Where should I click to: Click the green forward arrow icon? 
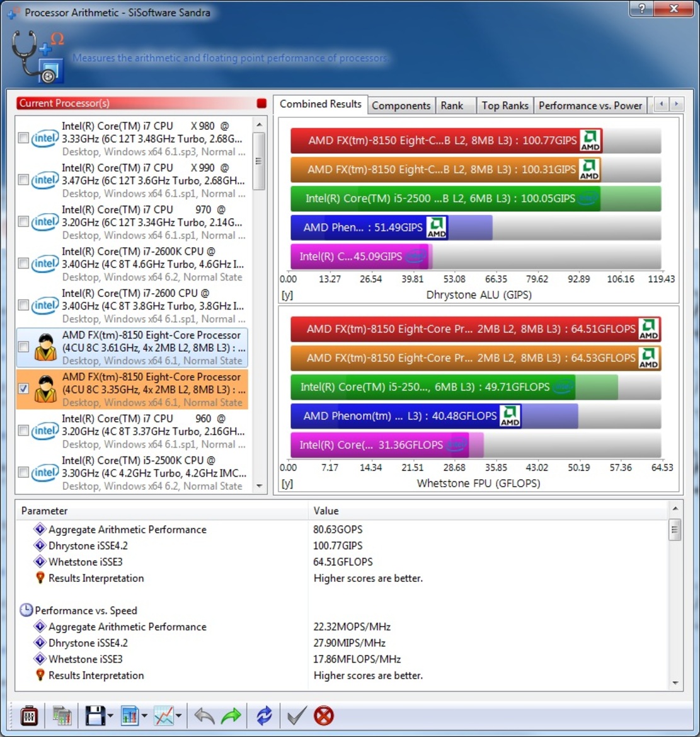[x=231, y=716]
